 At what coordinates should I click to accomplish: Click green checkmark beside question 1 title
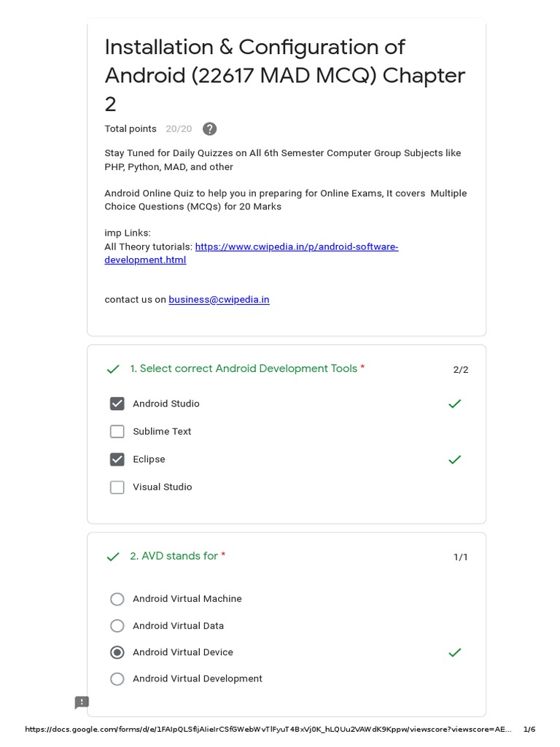pyautogui.click(x=113, y=370)
